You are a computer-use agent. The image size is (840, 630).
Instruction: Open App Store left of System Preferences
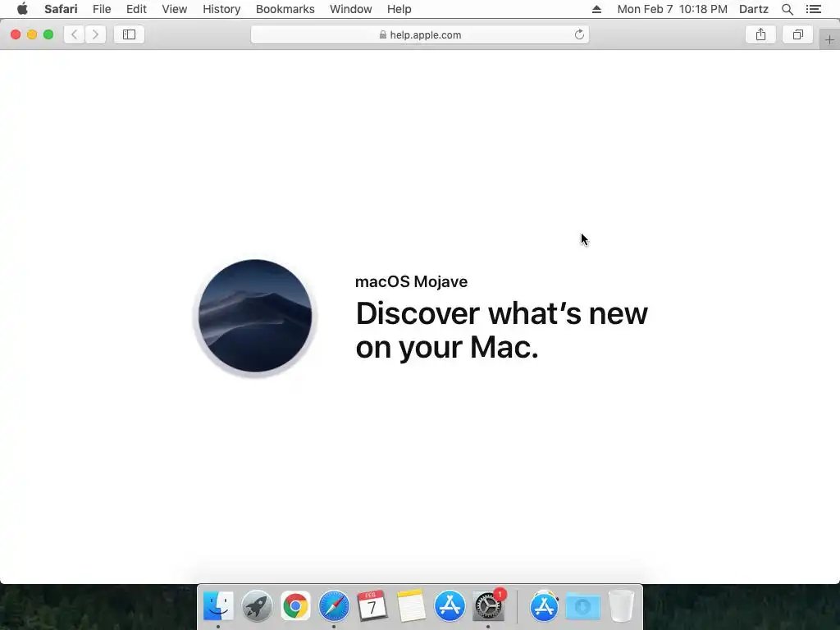[450, 606]
